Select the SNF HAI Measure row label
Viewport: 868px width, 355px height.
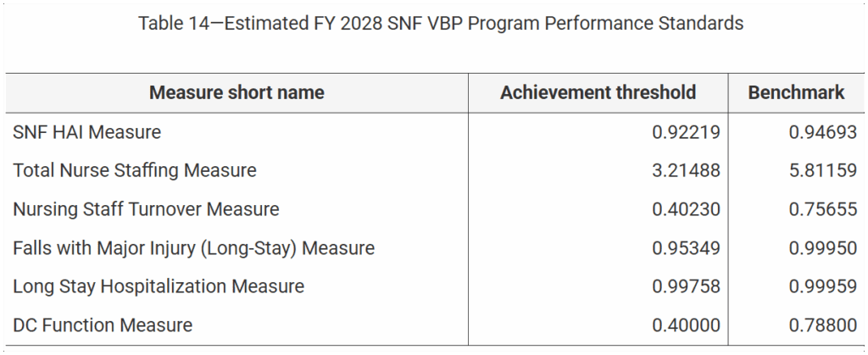pyautogui.click(x=87, y=132)
